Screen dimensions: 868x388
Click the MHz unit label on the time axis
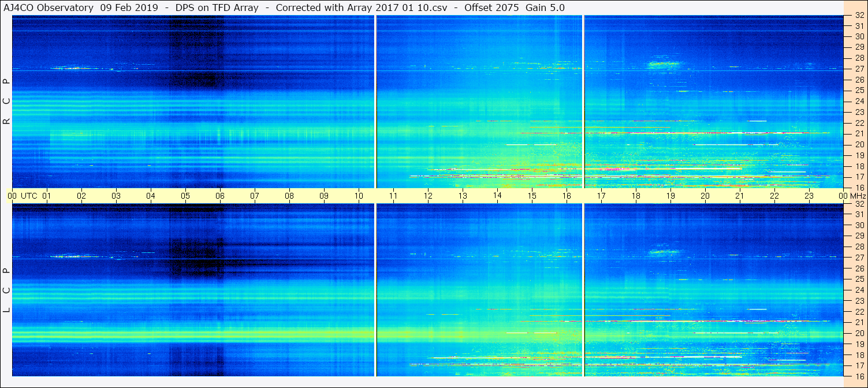857,196
